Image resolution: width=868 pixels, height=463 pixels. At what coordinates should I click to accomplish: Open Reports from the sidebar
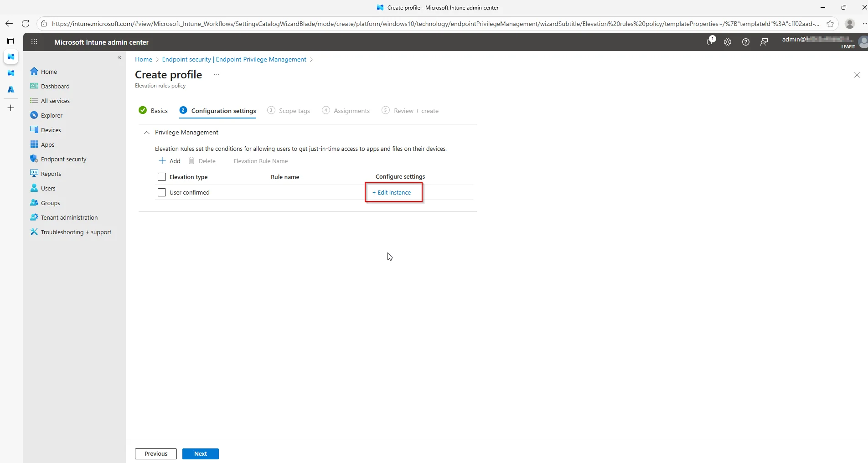coord(51,174)
